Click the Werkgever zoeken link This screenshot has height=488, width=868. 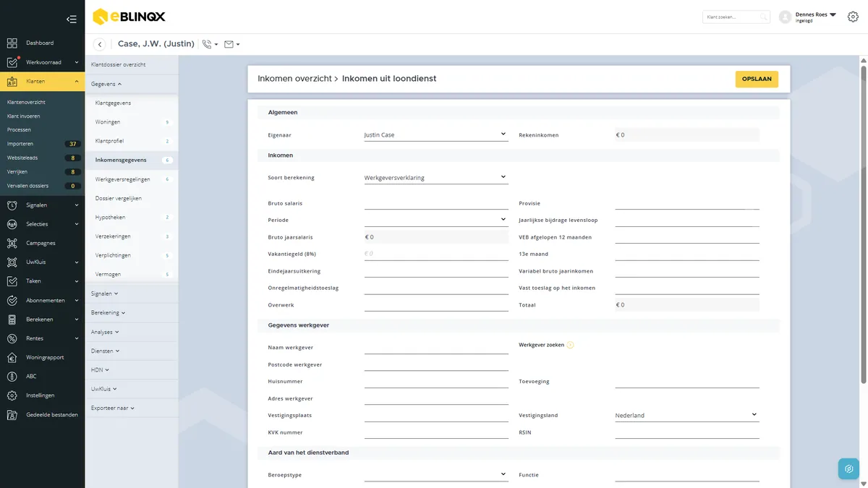coord(541,345)
